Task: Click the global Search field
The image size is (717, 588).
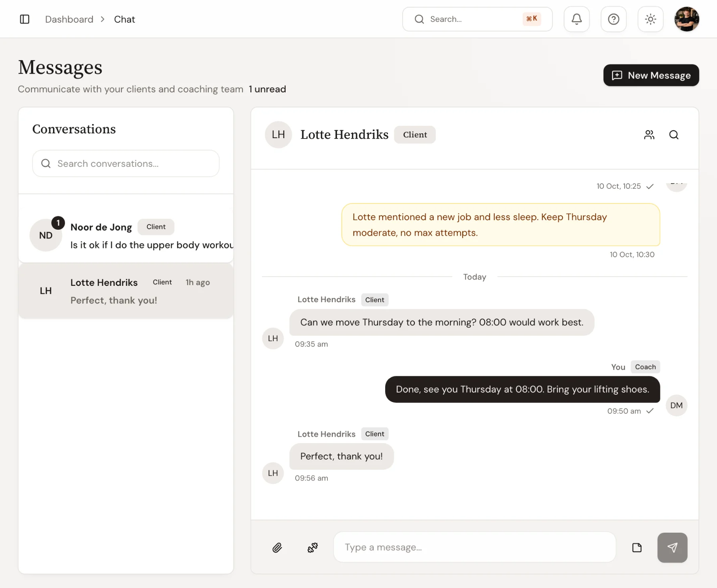Action: pyautogui.click(x=477, y=19)
